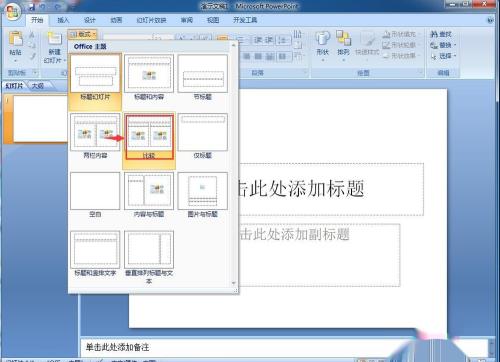Choose the Two Content (两栏内容) layout
Image resolution: width=500 pixels, height=362 pixels.
[x=95, y=136]
